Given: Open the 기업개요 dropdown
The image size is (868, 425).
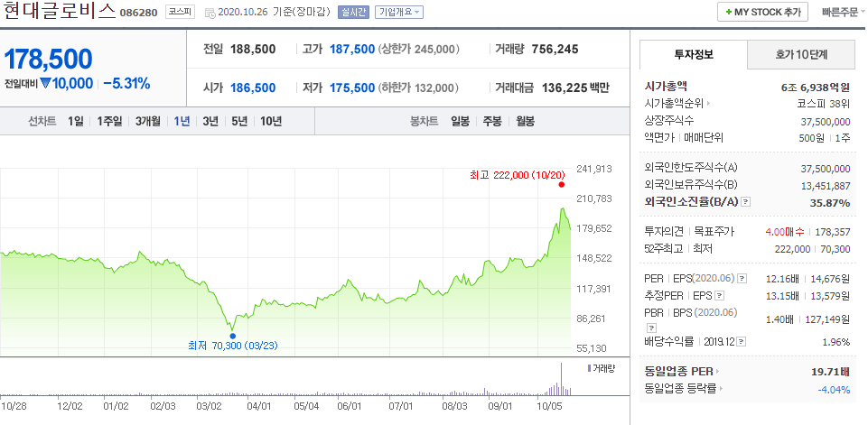Looking at the screenshot, I should pos(398,12).
